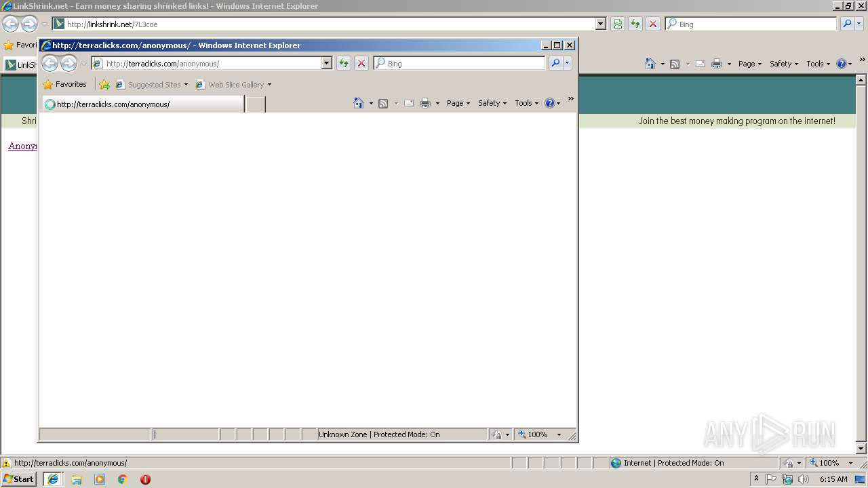868x488 pixels.
Task: Click the linkshrink.net address bar
Action: [x=324, y=24]
